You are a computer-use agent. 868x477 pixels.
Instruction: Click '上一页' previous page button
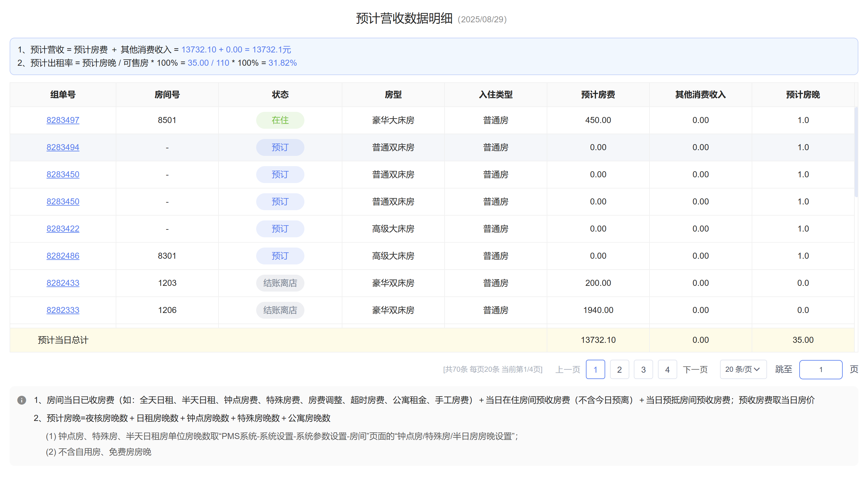568,369
